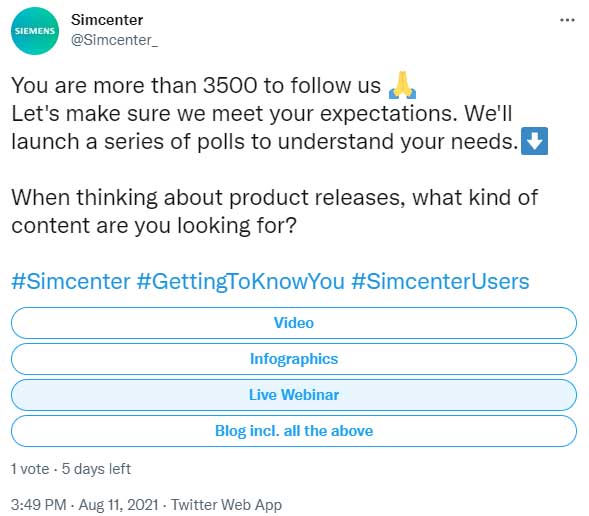Choose Blog incl. all the above

294,431
